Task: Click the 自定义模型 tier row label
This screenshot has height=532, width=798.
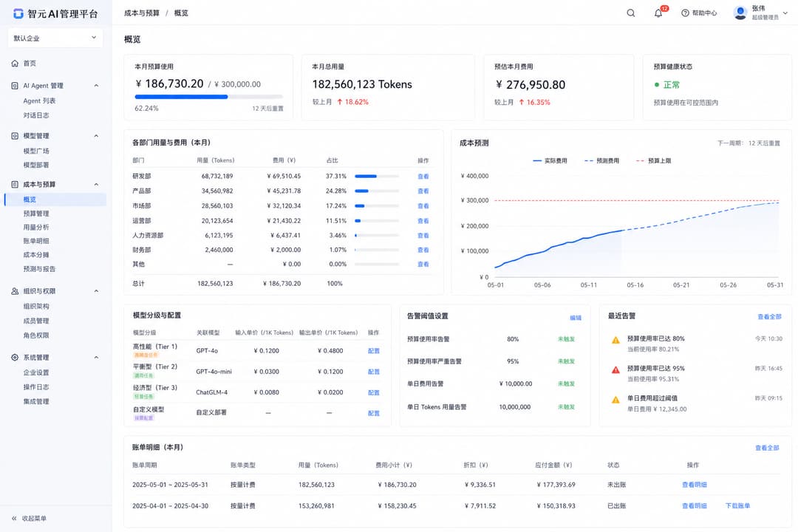Action: pyautogui.click(x=148, y=409)
